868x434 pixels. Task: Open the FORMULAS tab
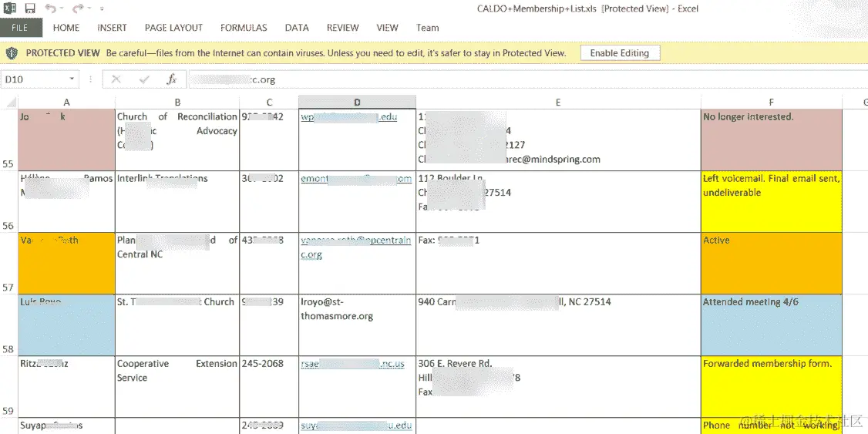pyautogui.click(x=244, y=28)
